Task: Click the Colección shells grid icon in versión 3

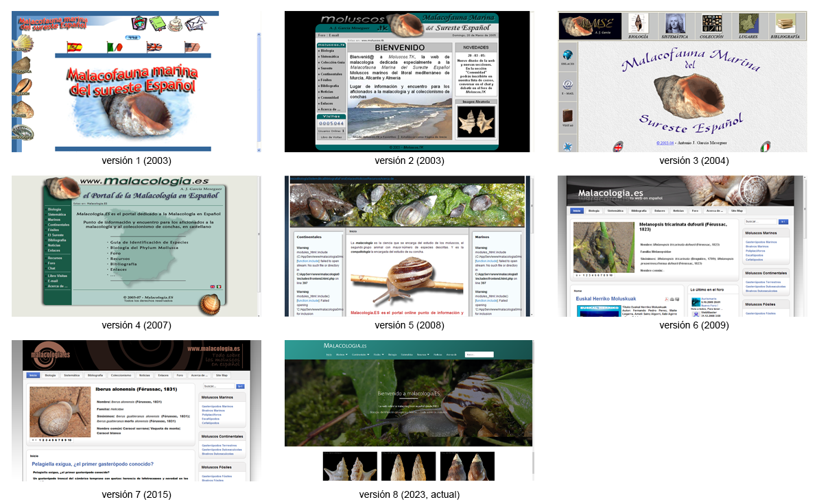Action: (711, 23)
